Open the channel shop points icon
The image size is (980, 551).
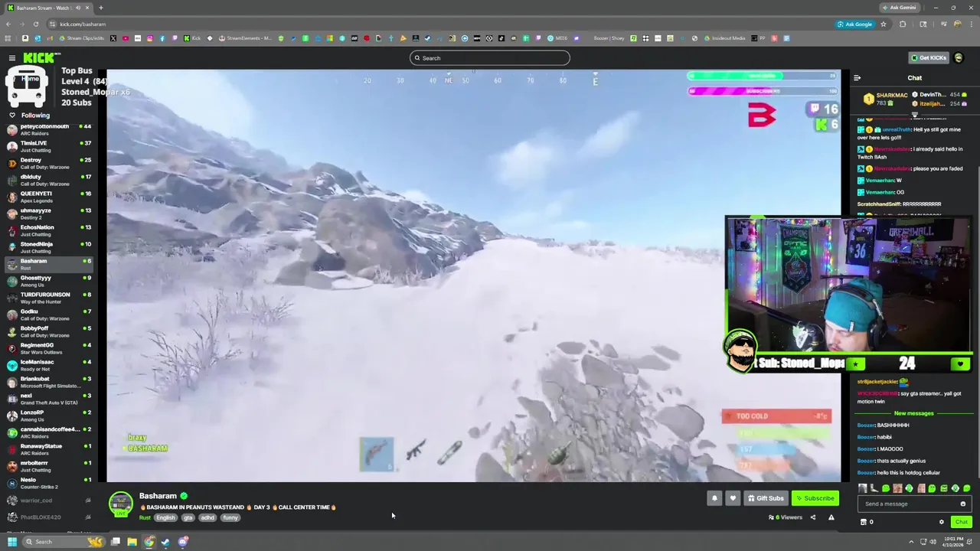864,522
